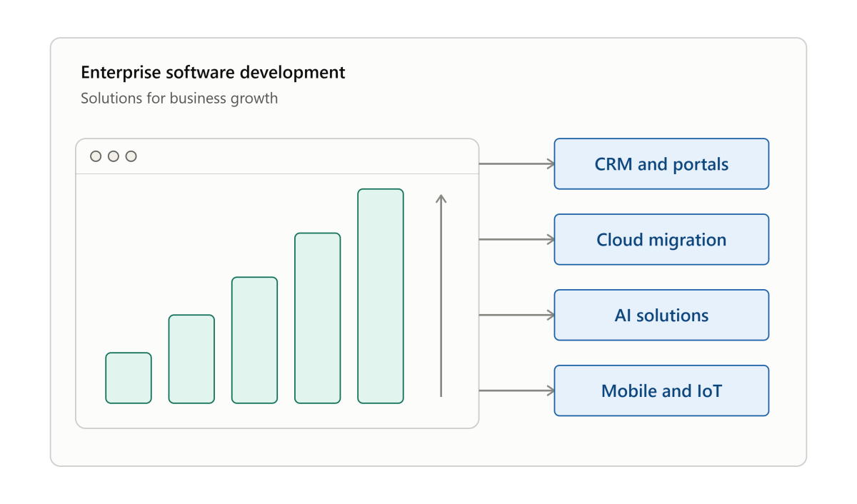Screen dimensions: 857x504
Task: Click the Solutions for business growth subtitle
Action: tap(179, 98)
